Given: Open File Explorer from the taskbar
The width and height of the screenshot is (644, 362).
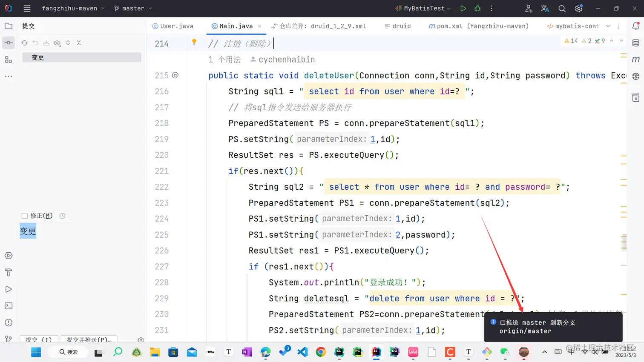Looking at the screenshot, I should tap(155, 352).
